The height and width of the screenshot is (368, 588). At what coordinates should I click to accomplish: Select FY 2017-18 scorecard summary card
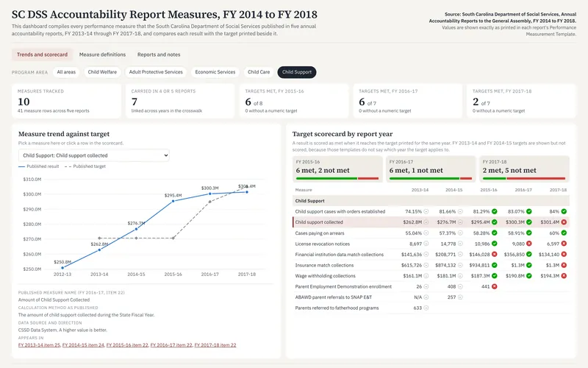click(x=524, y=169)
